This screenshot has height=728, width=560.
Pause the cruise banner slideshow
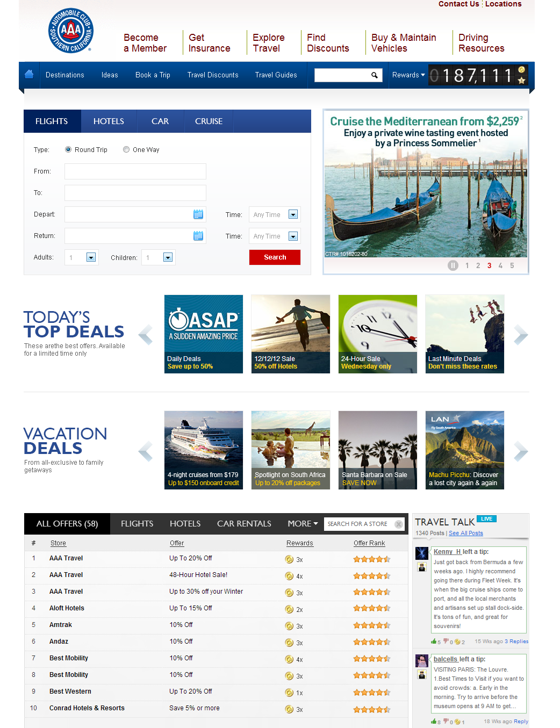[x=453, y=265]
